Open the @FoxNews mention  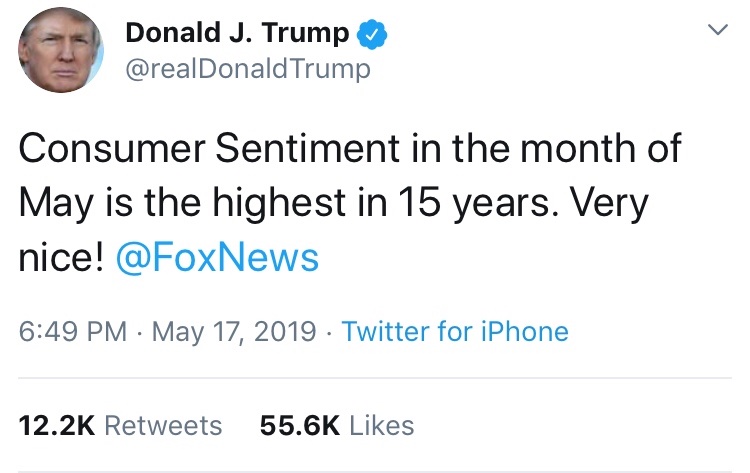point(217,258)
